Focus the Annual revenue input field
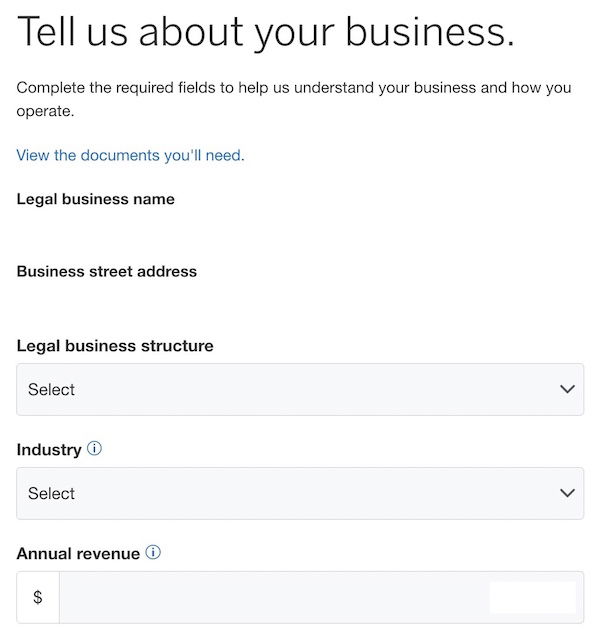This screenshot has width=600, height=637. coord(321,597)
